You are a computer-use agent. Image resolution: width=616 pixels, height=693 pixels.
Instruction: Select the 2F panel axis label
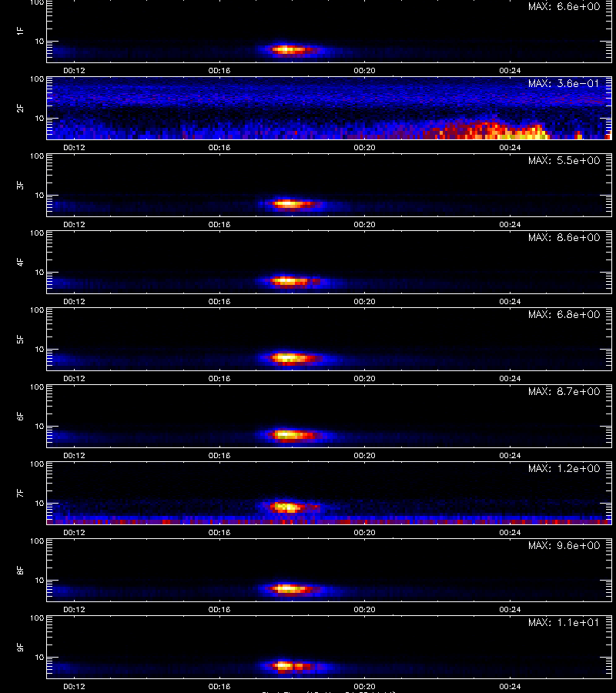[20, 108]
